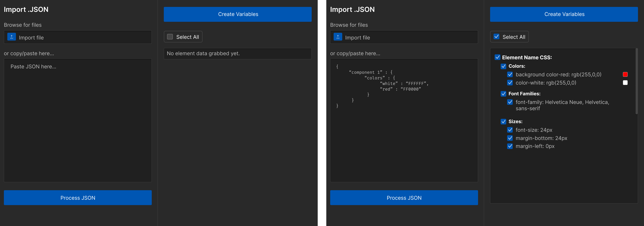This screenshot has width=644, height=226.
Task: Click the empty Paste JSON here text area
Action: click(x=78, y=120)
